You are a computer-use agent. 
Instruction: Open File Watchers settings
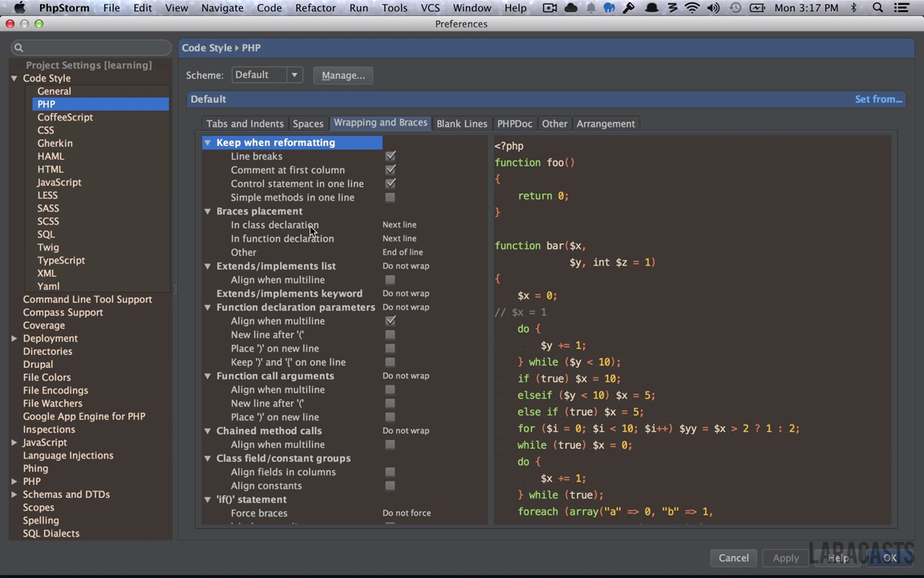tap(52, 404)
